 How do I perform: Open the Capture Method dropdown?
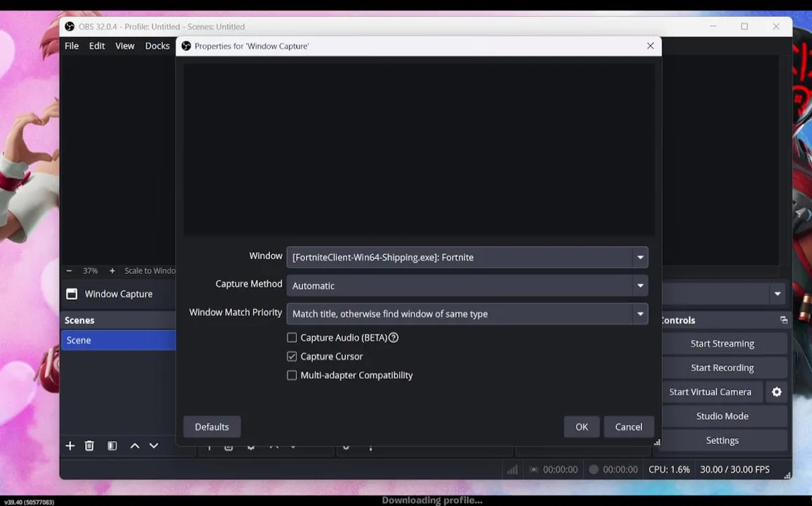467,286
